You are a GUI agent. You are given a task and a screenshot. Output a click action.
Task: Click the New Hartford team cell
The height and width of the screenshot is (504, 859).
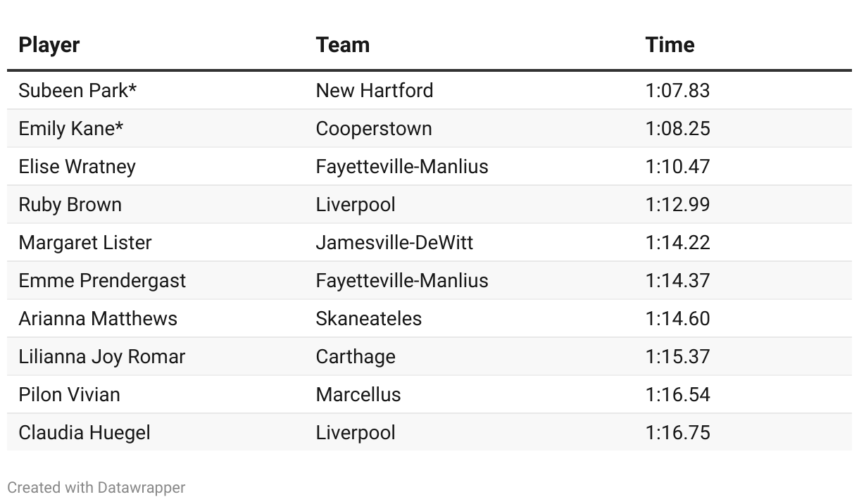(375, 91)
